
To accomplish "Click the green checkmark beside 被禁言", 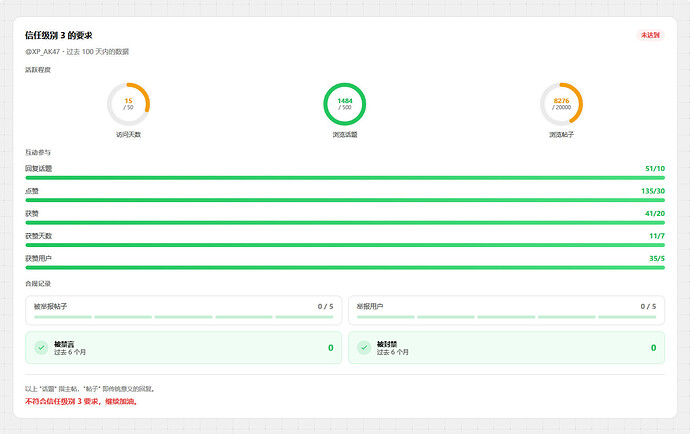I will click(41, 347).
